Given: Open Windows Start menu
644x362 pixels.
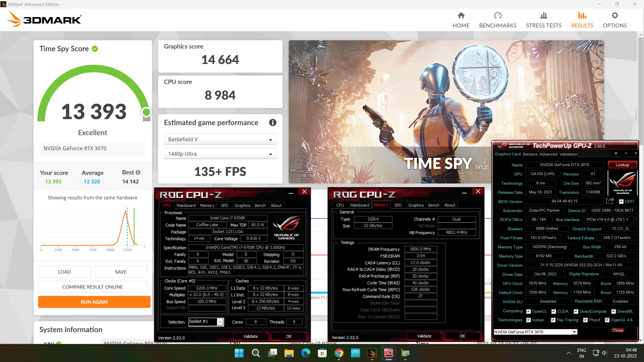Looking at the screenshot, I should pyautogui.click(x=239, y=353).
